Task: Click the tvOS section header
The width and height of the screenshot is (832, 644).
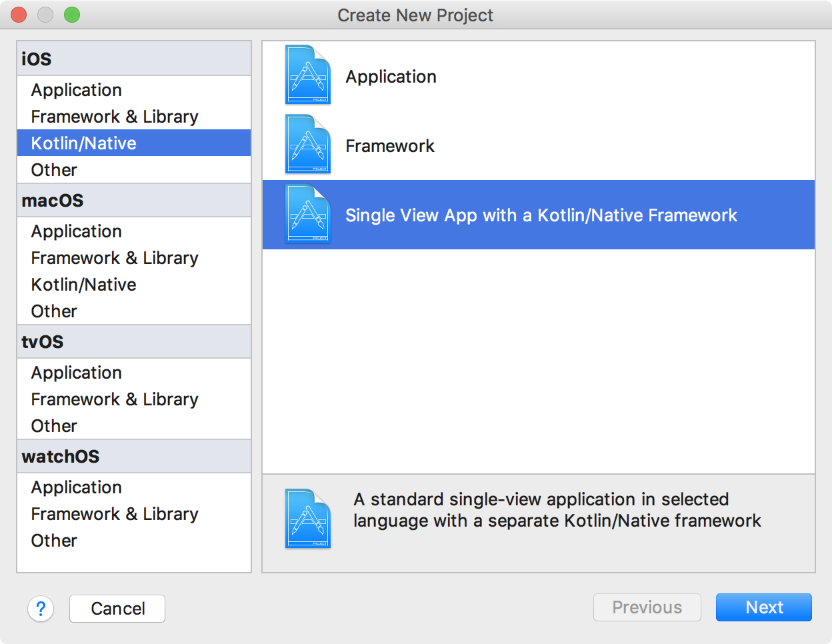Action: (134, 341)
